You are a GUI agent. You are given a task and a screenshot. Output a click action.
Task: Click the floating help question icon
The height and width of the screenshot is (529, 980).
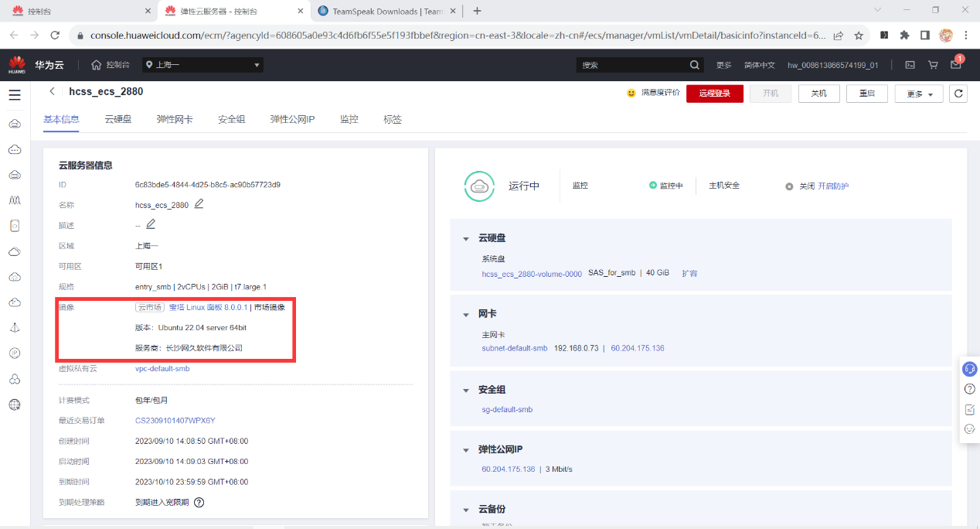(x=970, y=389)
